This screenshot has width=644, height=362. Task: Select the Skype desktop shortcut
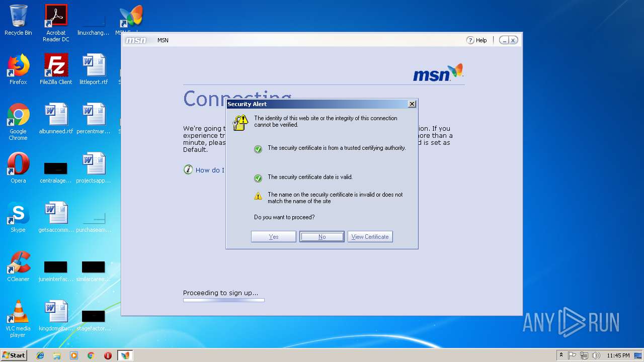pyautogui.click(x=18, y=217)
